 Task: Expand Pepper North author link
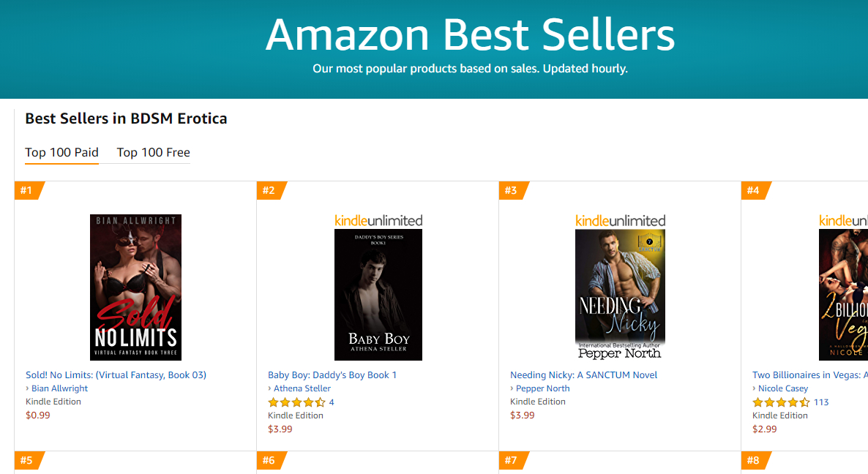pyautogui.click(x=542, y=388)
